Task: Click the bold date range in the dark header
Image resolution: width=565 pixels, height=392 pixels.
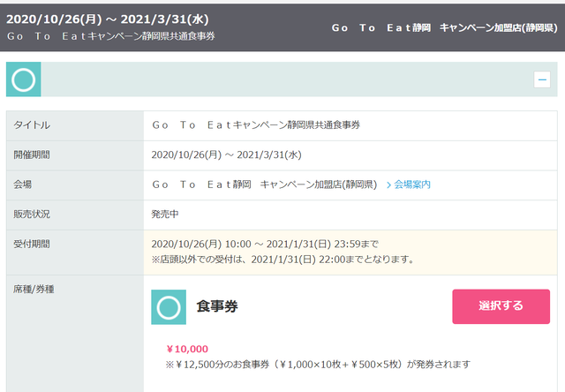Action: 108,19
